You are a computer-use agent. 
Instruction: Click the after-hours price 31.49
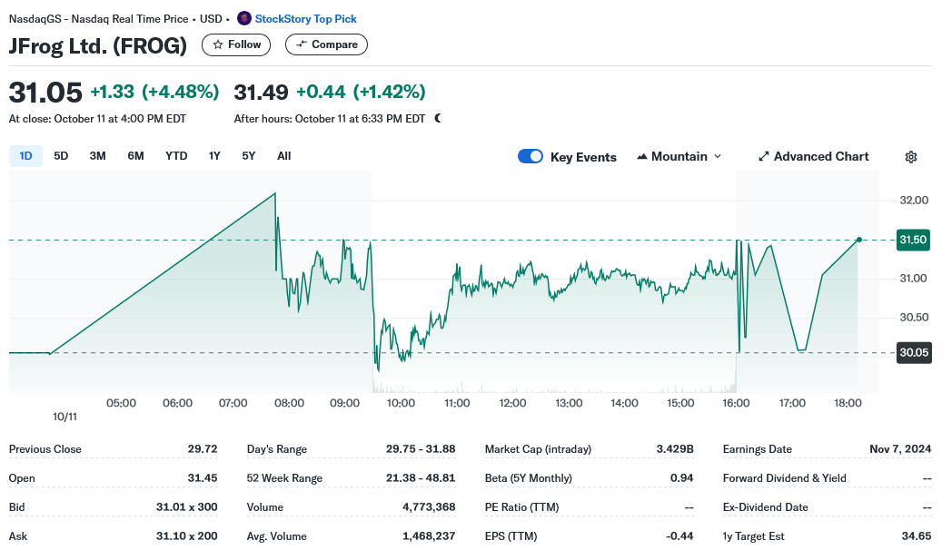pos(261,93)
